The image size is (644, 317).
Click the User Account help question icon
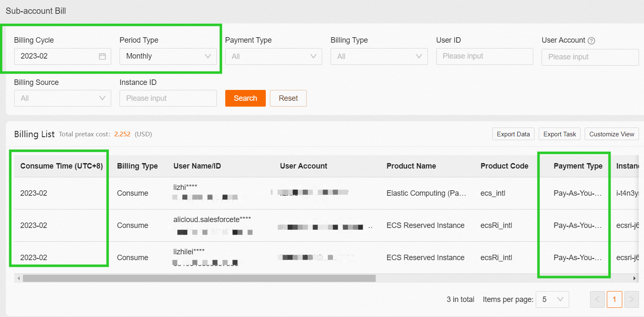[x=591, y=41]
